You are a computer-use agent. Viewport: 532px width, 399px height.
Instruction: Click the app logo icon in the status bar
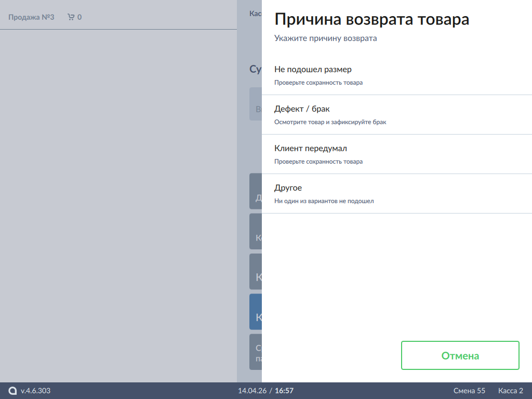pyautogui.click(x=12, y=391)
